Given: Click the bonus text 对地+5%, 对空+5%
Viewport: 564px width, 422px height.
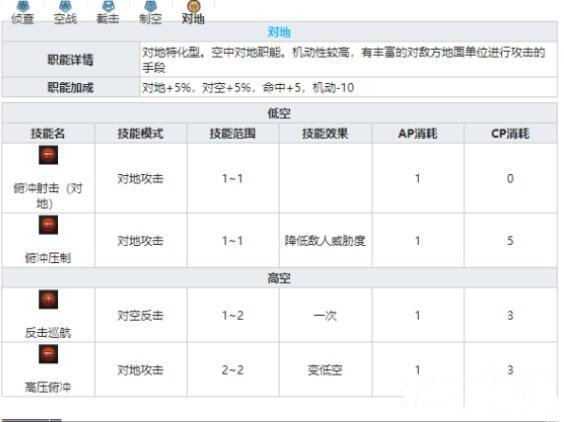Looking at the screenshot, I should pos(196,87).
